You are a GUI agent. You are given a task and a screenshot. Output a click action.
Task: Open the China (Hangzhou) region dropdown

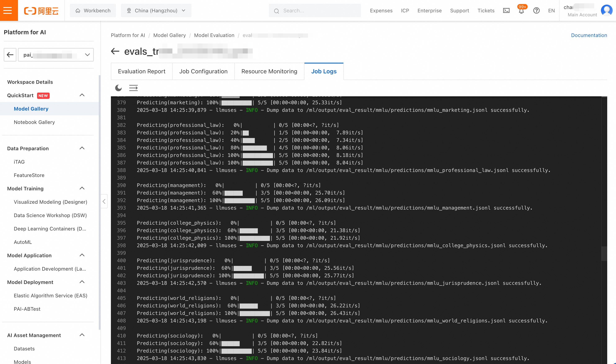[x=156, y=10]
